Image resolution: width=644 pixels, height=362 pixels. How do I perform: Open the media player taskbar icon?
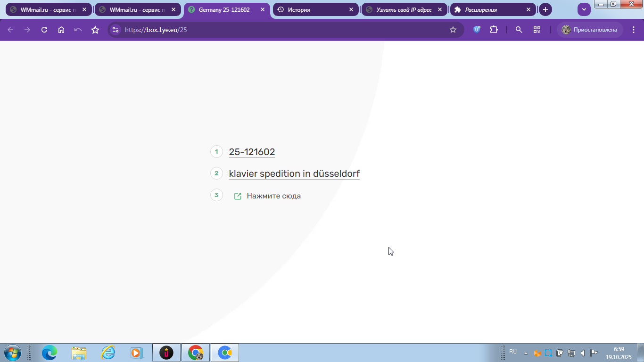pyautogui.click(x=136, y=353)
